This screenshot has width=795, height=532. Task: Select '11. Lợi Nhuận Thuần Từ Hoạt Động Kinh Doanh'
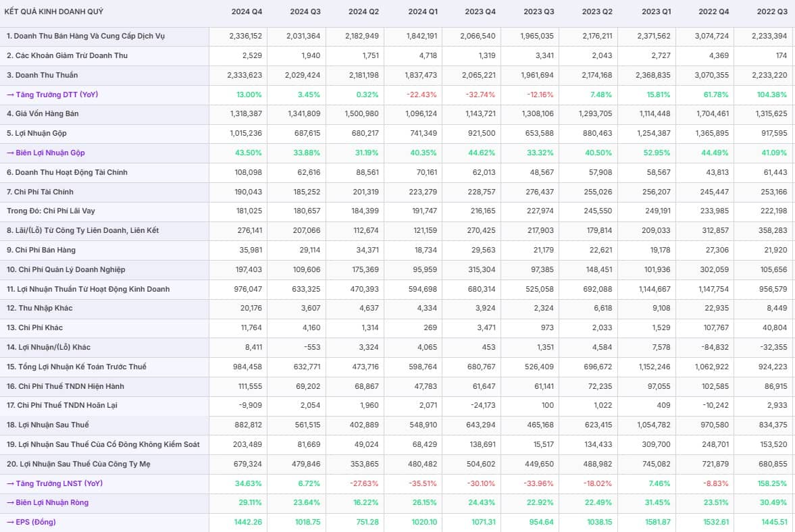pyautogui.click(x=88, y=290)
